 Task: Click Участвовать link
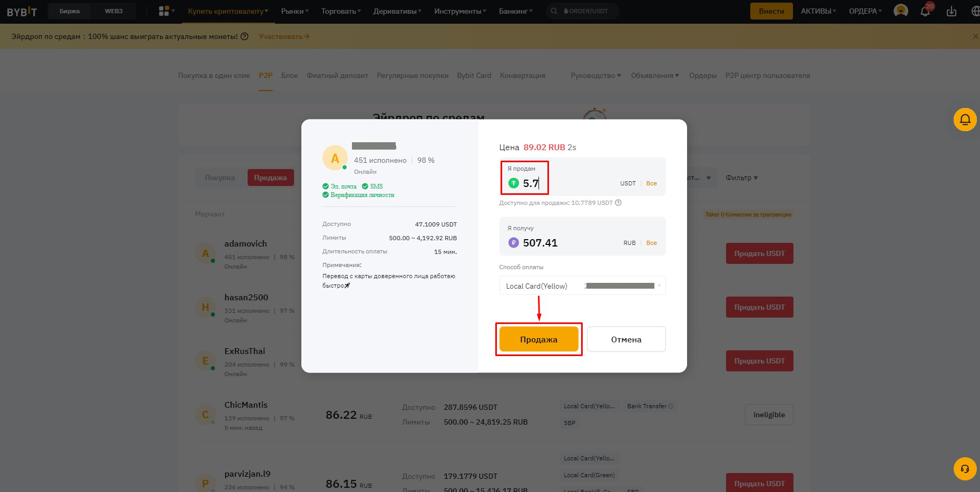pyautogui.click(x=284, y=36)
